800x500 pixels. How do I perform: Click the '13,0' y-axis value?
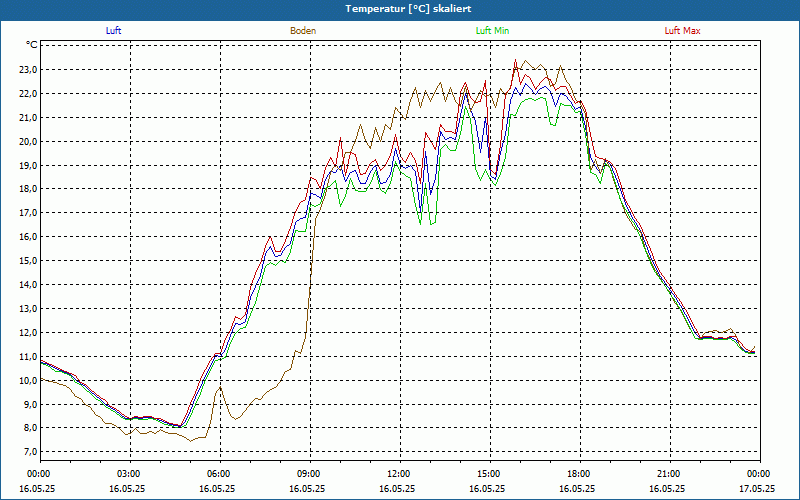[28, 309]
